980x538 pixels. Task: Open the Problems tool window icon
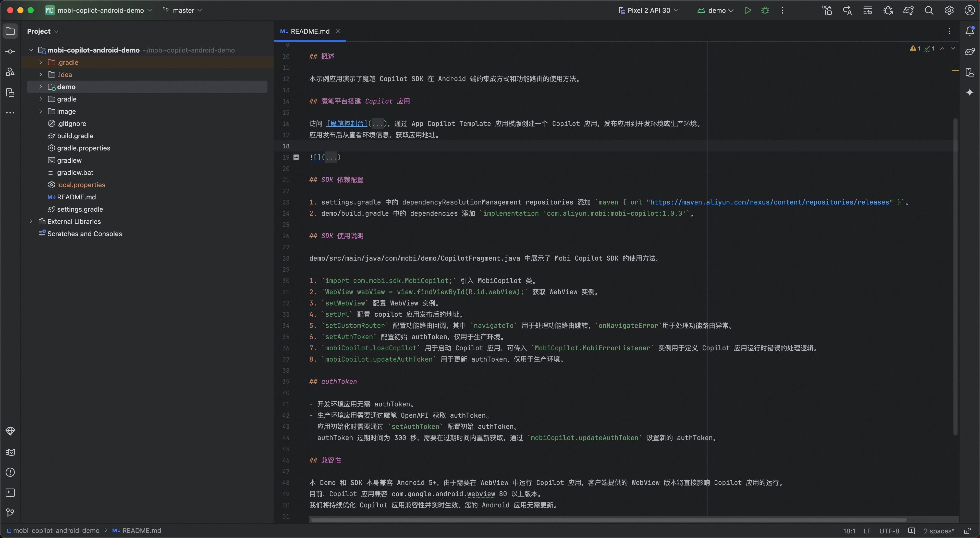(x=10, y=472)
